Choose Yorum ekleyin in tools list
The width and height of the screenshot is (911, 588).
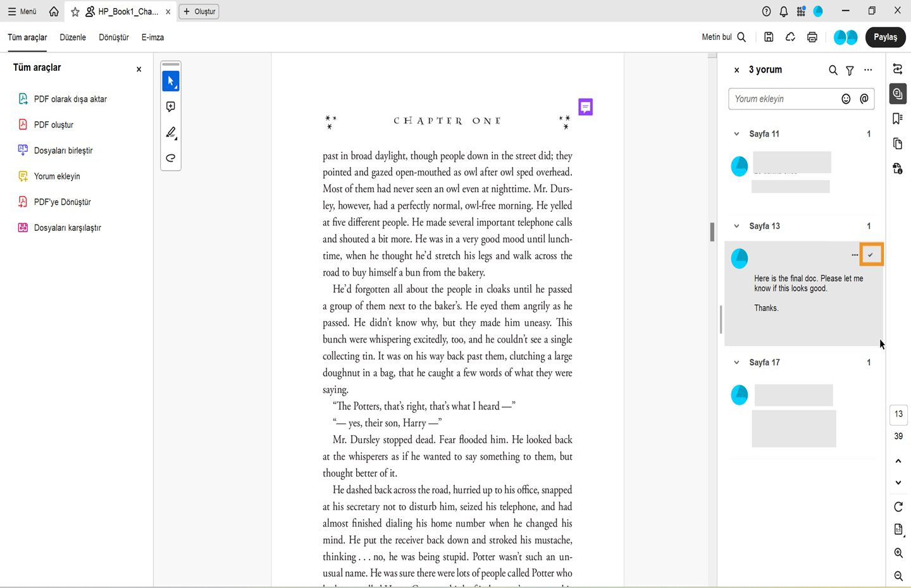[x=49, y=176]
